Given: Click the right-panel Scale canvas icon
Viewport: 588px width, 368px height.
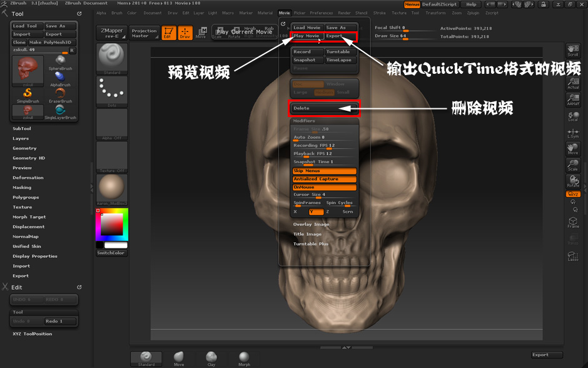Looking at the screenshot, I should (573, 165).
